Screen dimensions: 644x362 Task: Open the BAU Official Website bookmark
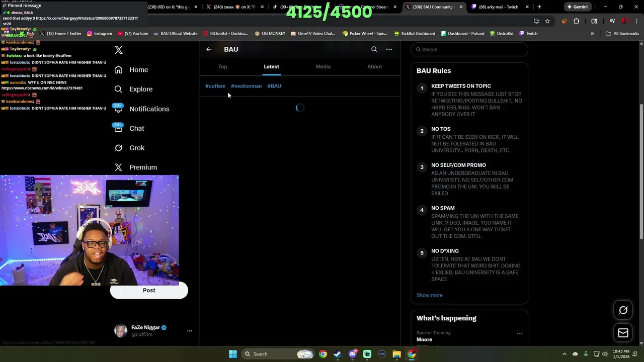[x=175, y=34]
